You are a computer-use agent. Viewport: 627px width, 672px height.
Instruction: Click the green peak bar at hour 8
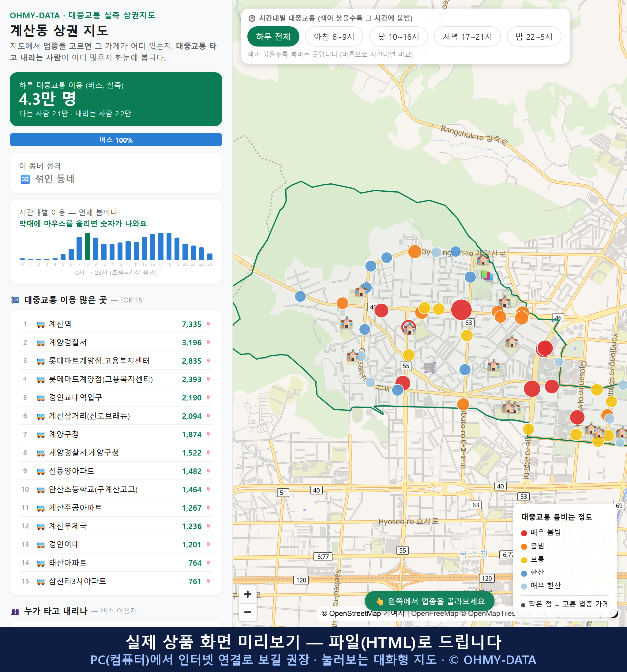click(88, 246)
